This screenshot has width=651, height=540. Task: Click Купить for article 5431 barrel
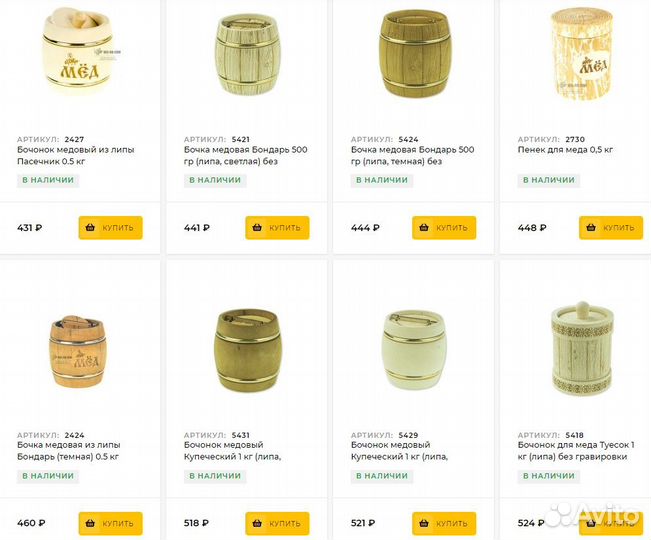tap(277, 523)
